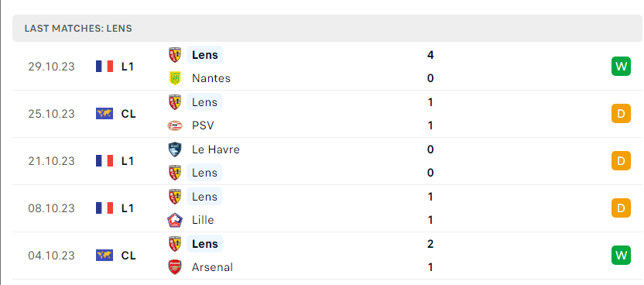This screenshot has height=285, width=644.
Task: Click the Lille club crest icon
Action: pyautogui.click(x=175, y=220)
